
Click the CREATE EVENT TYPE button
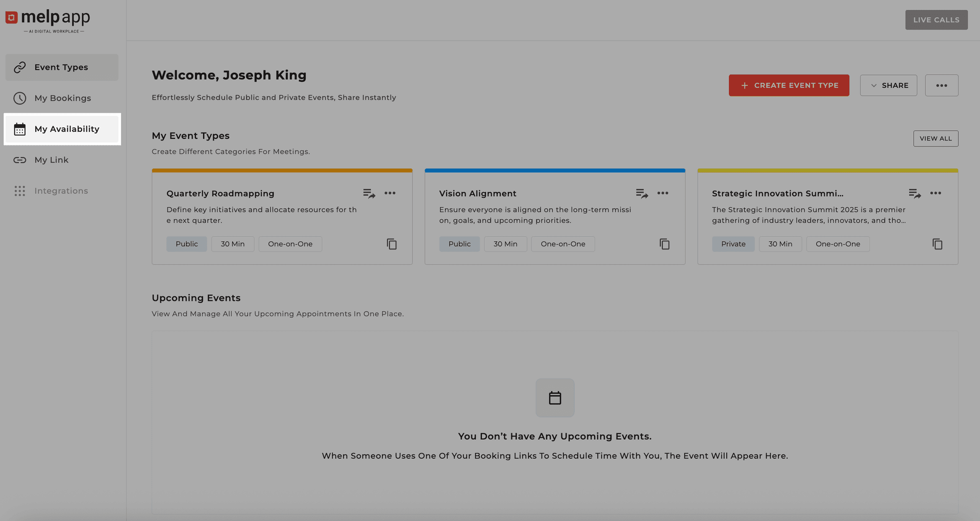789,85
